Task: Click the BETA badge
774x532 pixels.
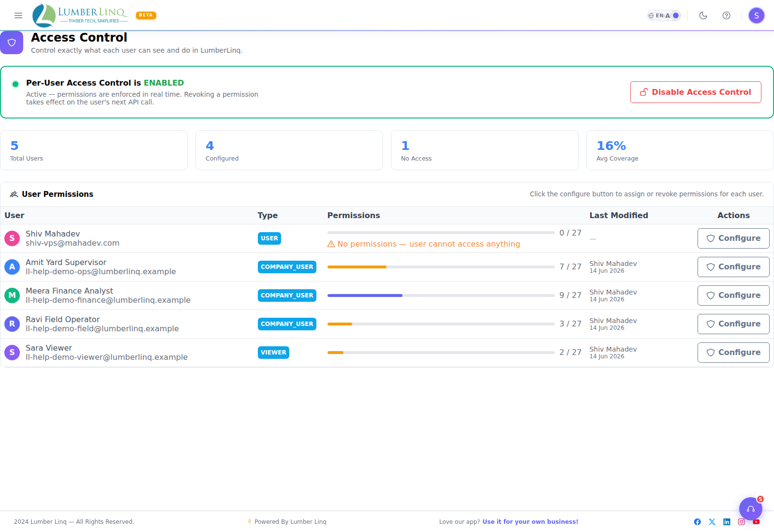Action: click(146, 15)
